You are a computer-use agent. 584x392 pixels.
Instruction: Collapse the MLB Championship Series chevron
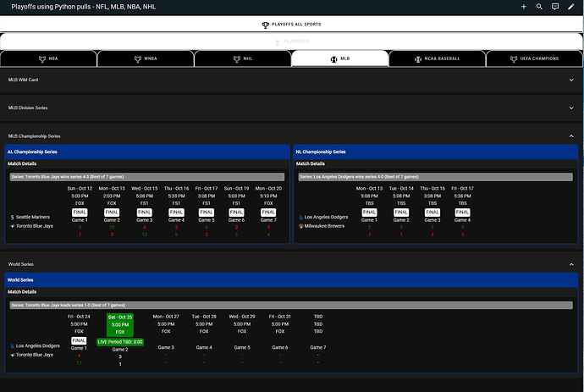571,136
